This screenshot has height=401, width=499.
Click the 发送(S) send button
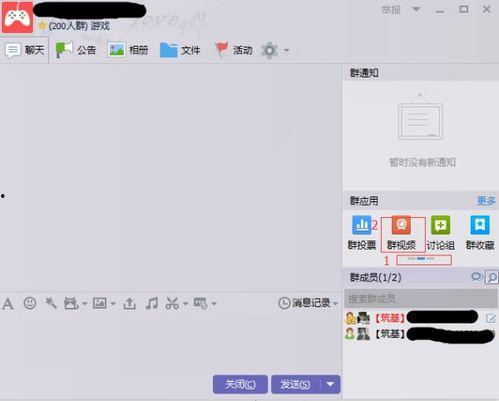pyautogui.click(x=296, y=384)
